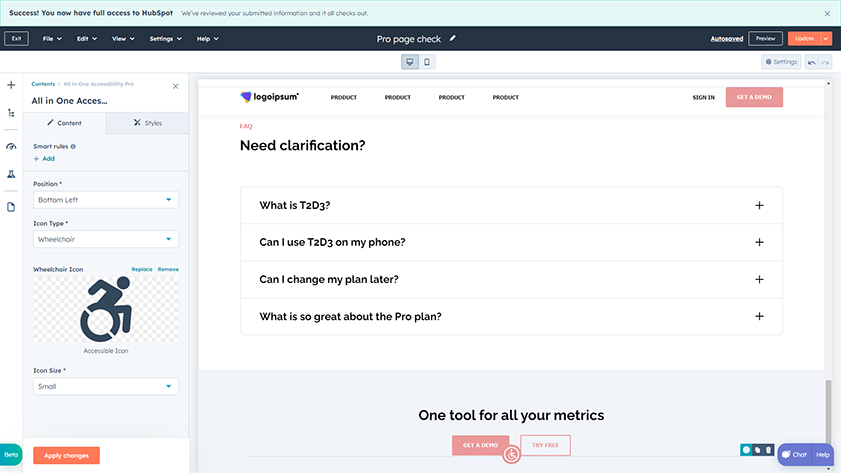
Task: Open the Help menu in top bar
Action: coord(208,39)
